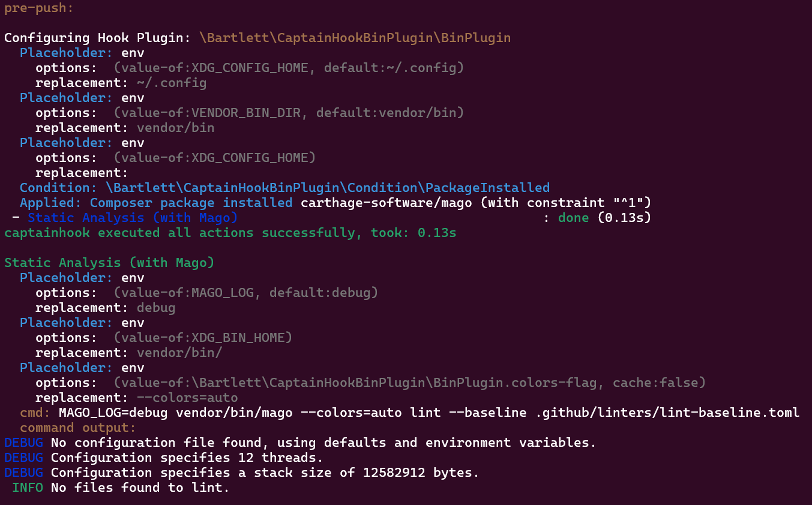
Task: Click the green 'done' status text
Action: tap(573, 218)
